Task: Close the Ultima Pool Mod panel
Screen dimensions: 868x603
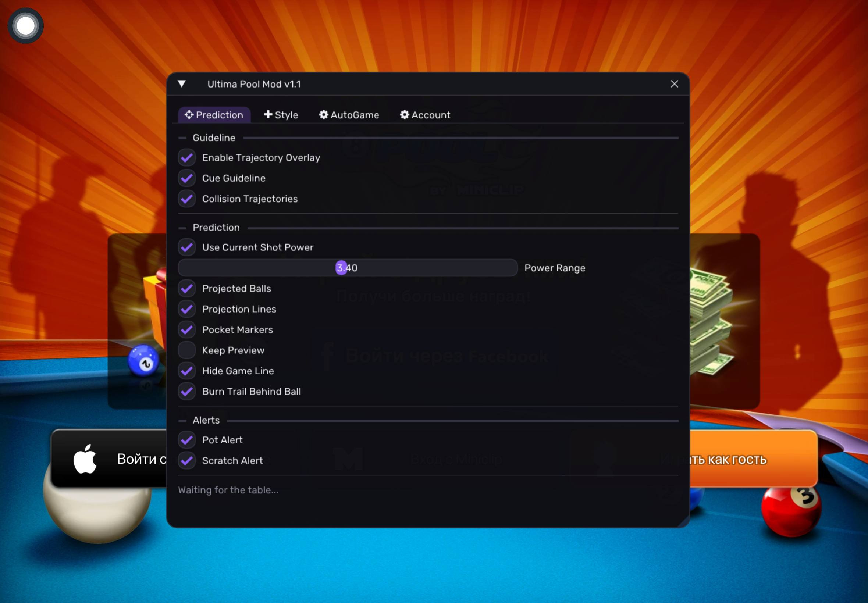Action: click(674, 84)
